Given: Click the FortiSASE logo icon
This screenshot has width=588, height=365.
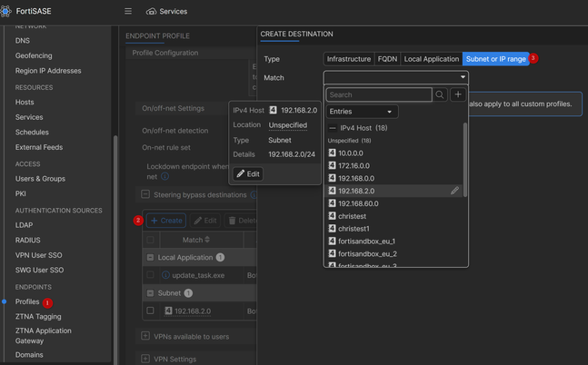Looking at the screenshot, I should point(6,12).
